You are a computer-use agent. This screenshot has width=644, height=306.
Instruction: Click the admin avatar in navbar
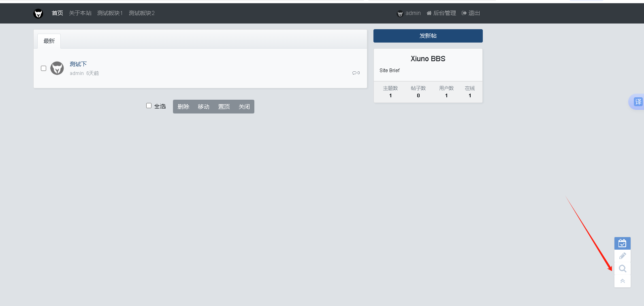point(400,13)
